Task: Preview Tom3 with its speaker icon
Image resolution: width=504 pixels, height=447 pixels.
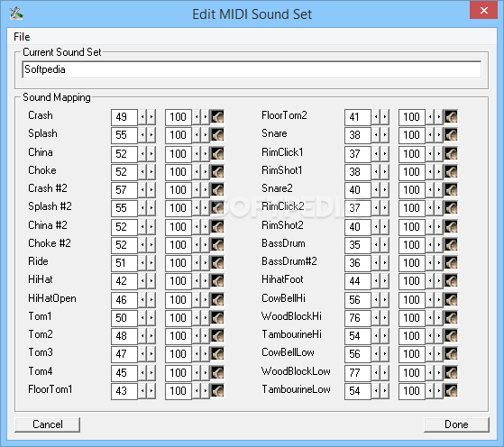Action: [217, 354]
